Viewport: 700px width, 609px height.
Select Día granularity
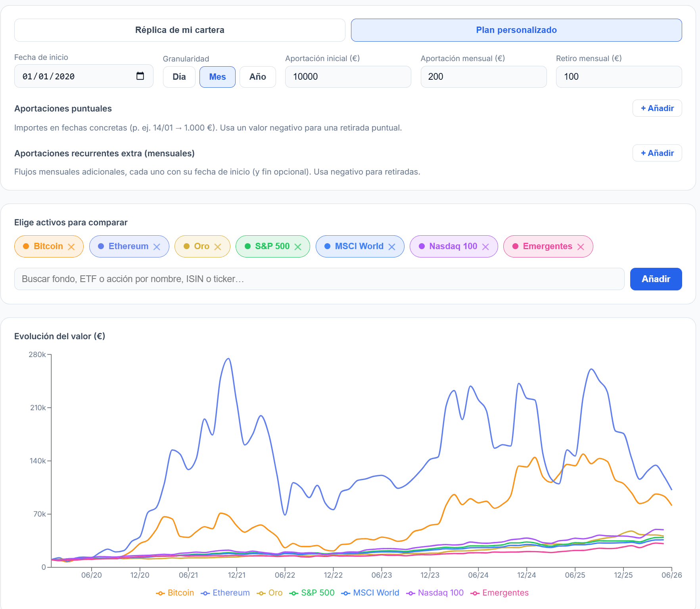coord(179,77)
